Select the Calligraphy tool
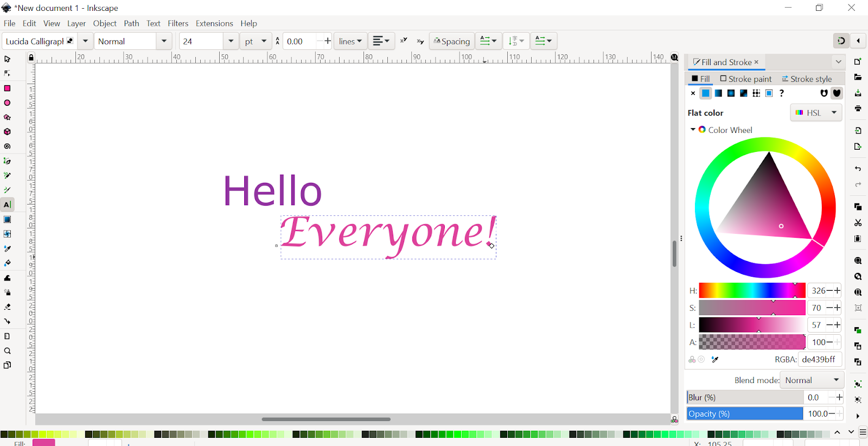868x446 pixels. pos(7,190)
